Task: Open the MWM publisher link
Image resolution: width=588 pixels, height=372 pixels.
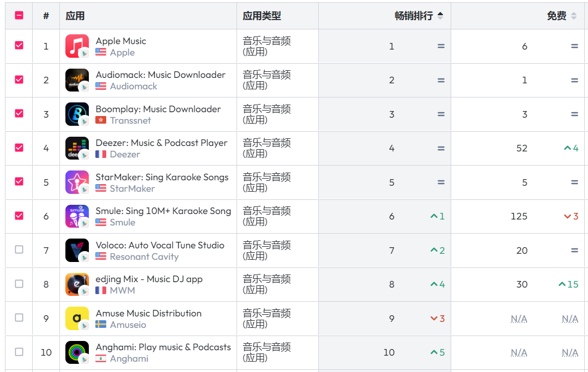Action: point(123,290)
